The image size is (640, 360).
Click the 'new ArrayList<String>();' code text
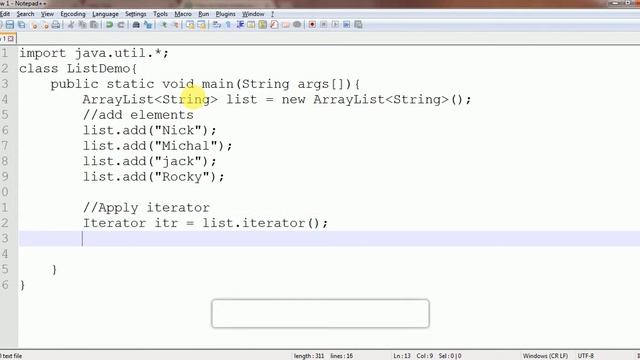pos(376,100)
